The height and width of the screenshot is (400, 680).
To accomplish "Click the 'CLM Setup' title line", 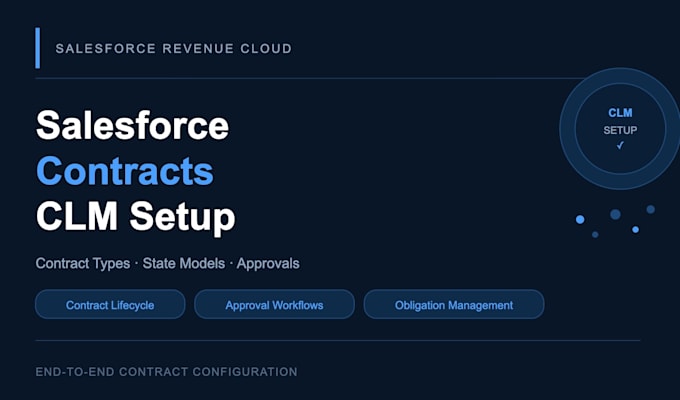I will click(135, 217).
